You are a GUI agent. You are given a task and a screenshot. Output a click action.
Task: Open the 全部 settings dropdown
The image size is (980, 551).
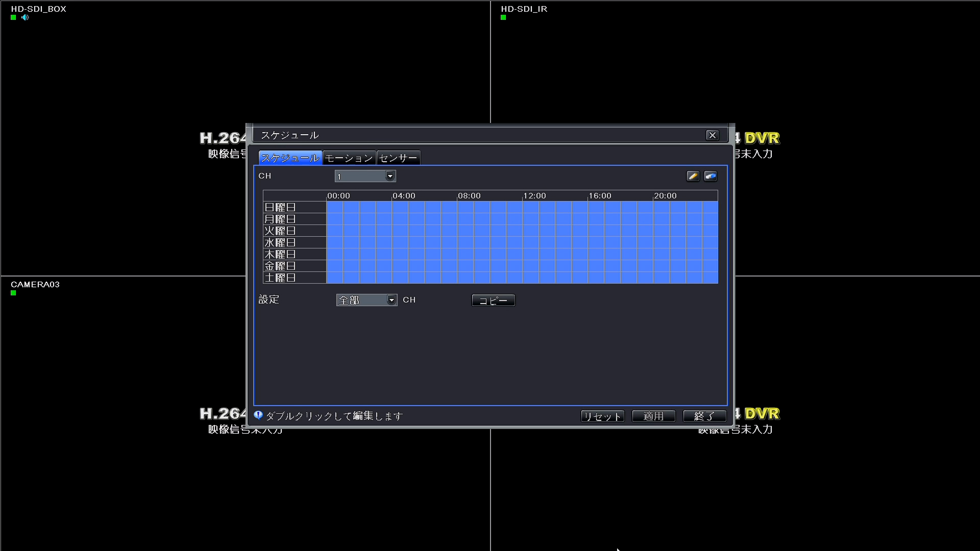click(x=362, y=300)
